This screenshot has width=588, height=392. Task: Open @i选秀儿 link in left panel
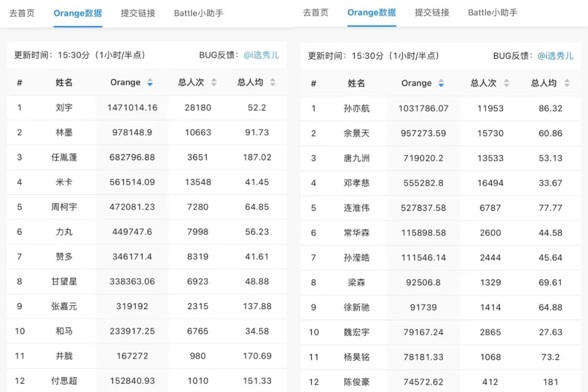tap(261, 55)
